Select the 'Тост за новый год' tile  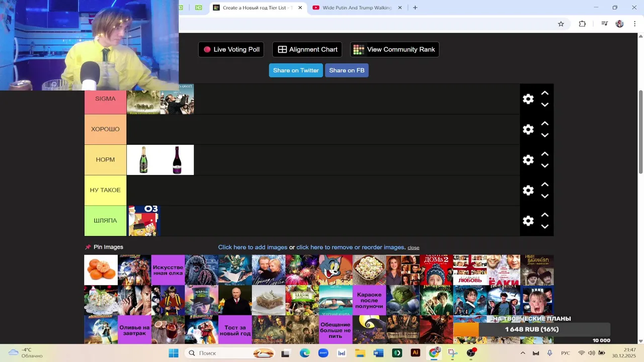point(235,330)
